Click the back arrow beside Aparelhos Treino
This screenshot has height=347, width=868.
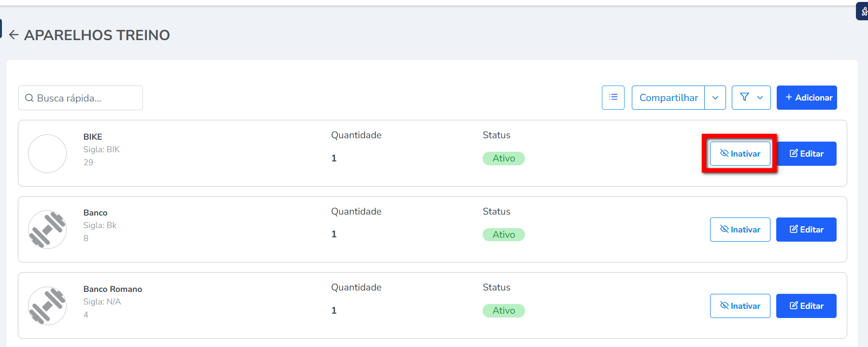(14, 35)
